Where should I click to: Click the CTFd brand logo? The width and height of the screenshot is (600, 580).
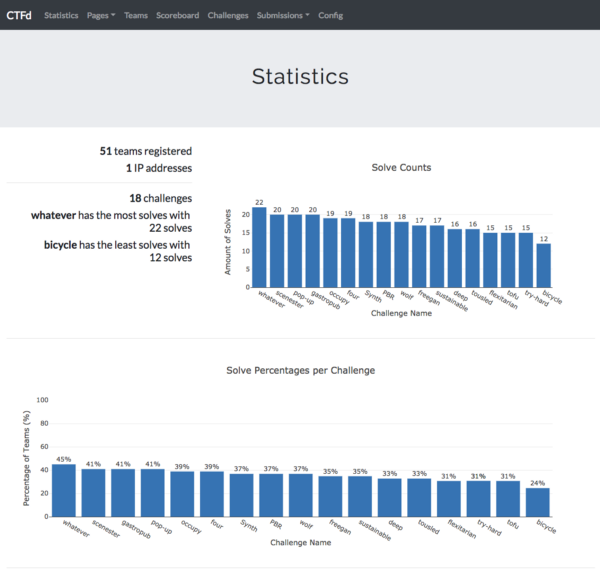[x=19, y=15]
